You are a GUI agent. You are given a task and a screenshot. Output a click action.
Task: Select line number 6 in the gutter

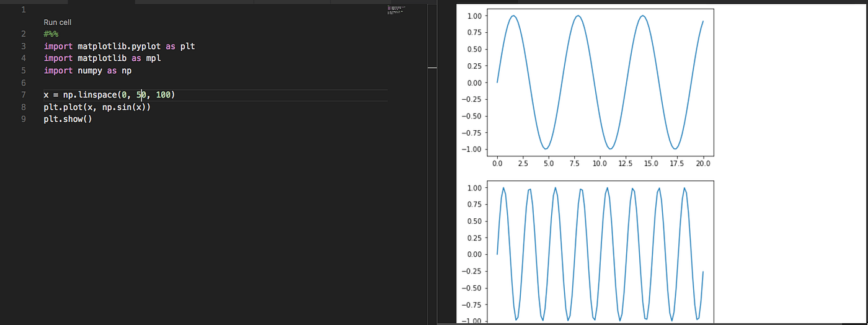pos(23,83)
